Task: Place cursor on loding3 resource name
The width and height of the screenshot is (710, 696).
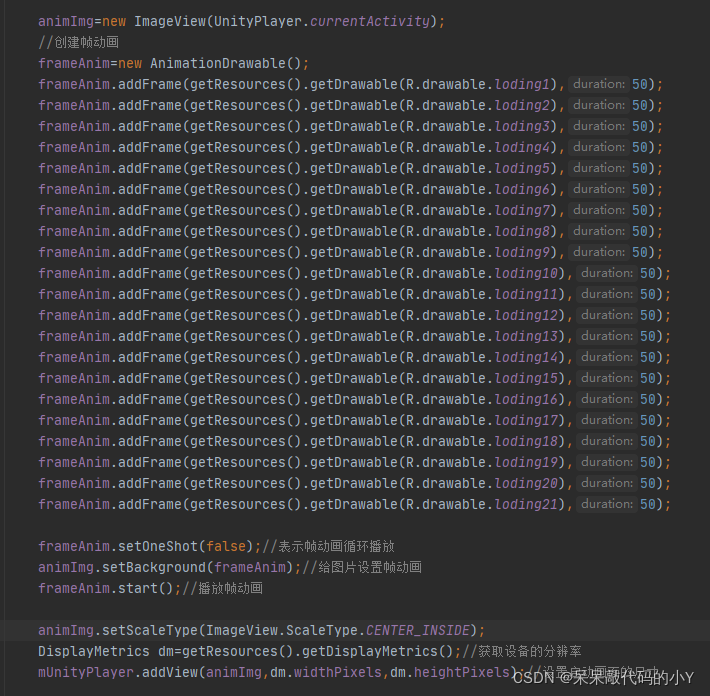Action: click(522, 126)
